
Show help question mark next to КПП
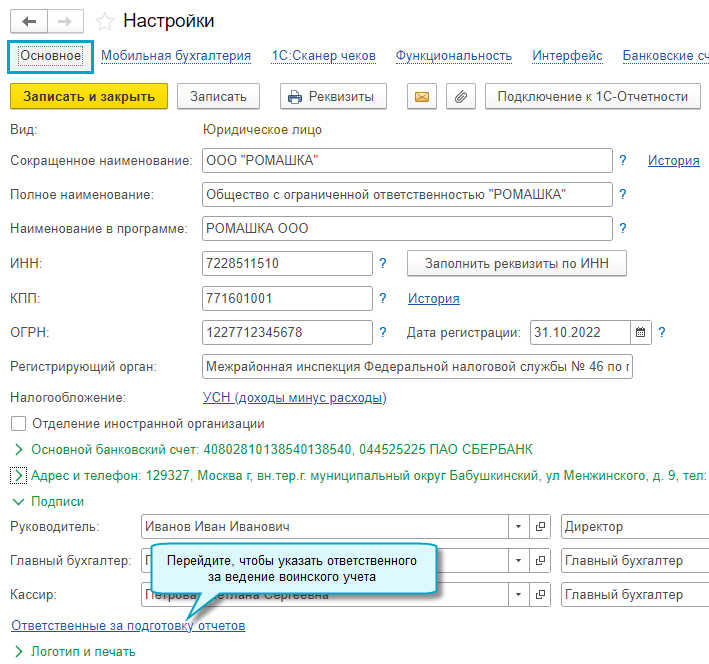point(383,298)
